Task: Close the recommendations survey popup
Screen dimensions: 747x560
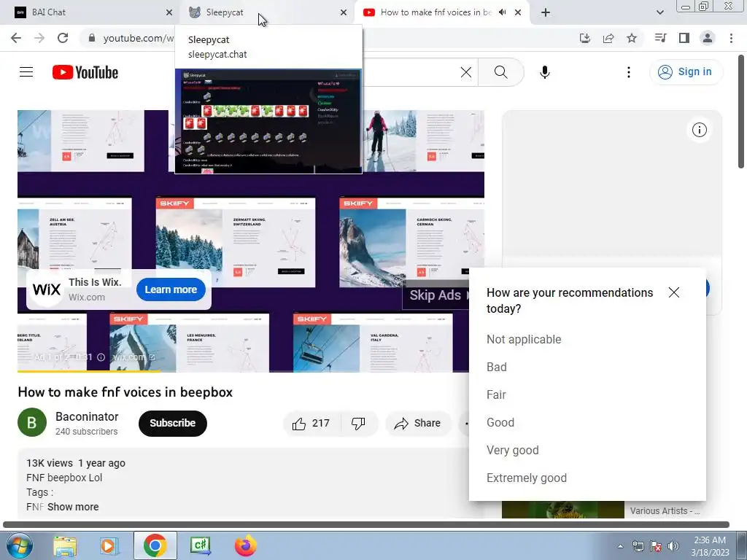Action: (673, 292)
